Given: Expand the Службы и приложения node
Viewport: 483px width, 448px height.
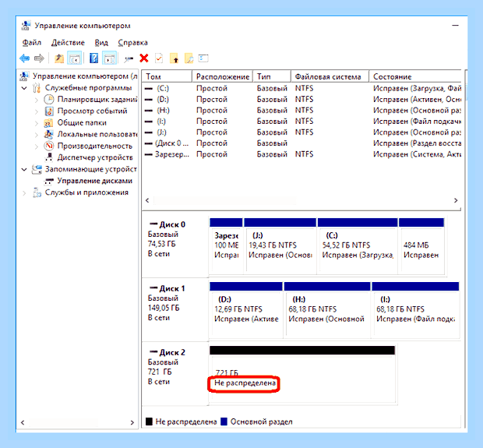Looking at the screenshot, I should point(24,193).
